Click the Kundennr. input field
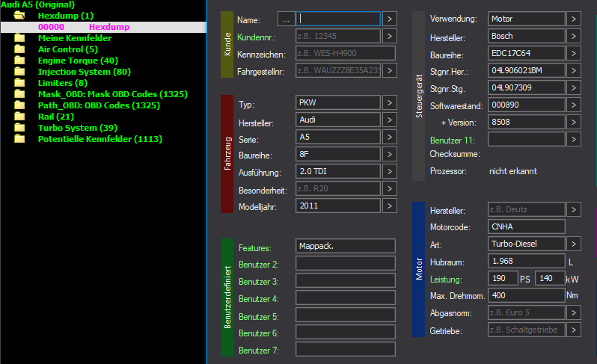Screen dimensions: 597x364 point(338,36)
